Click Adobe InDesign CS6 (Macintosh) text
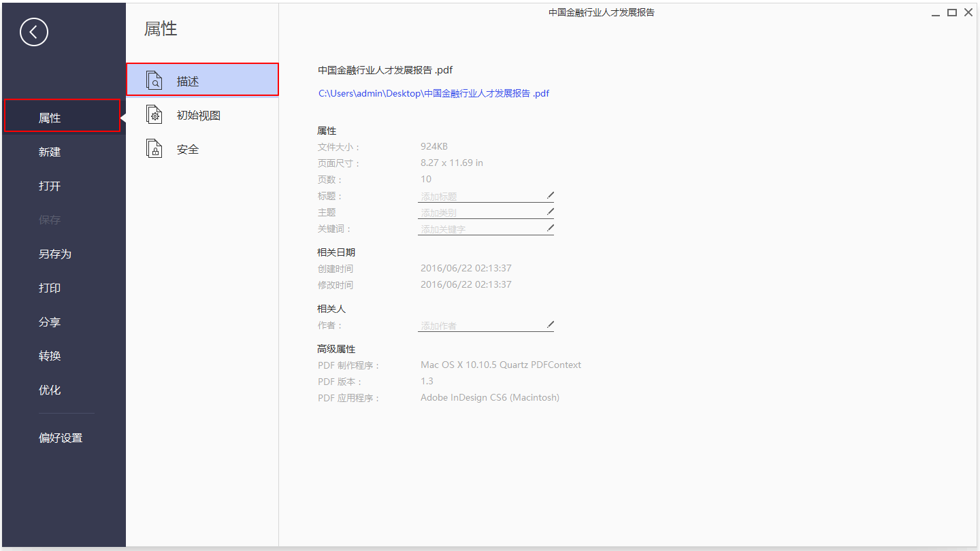The width and height of the screenshot is (980, 551). (490, 397)
